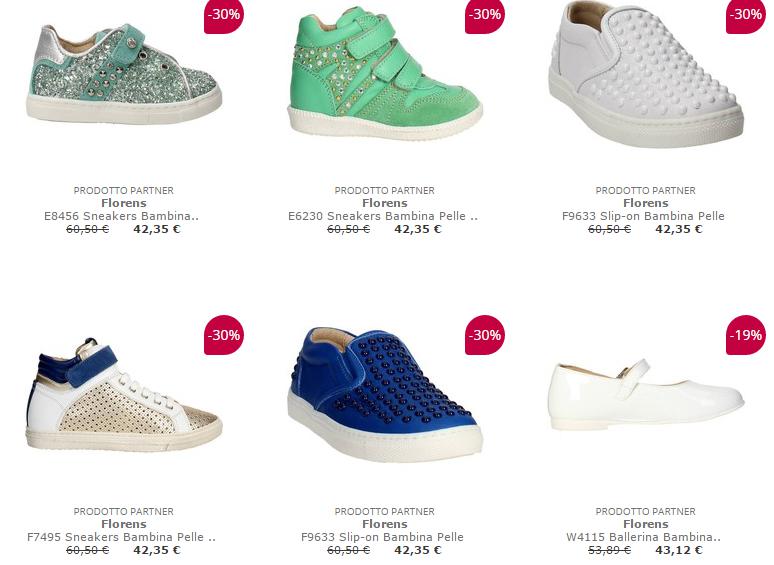Click Florens brand under blue slip-on
This screenshot has width=774, height=565.
pyautogui.click(x=385, y=524)
